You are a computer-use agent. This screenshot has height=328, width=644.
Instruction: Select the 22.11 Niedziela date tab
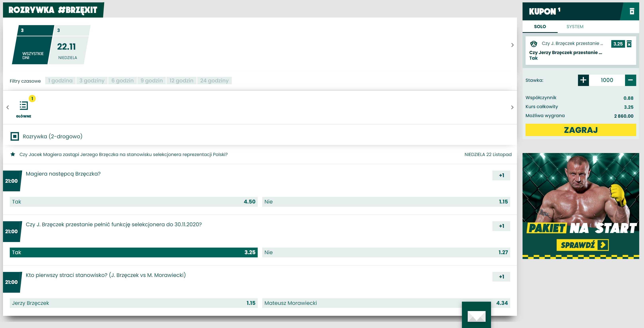(69, 44)
